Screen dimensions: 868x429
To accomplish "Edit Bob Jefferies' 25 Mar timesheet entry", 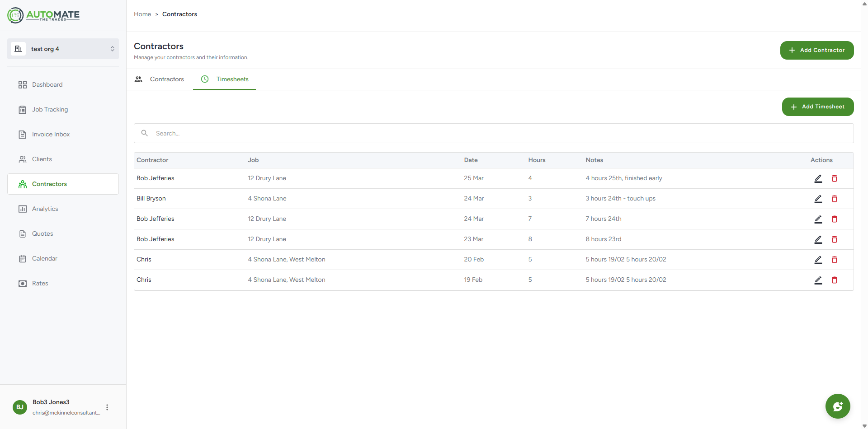I will (818, 179).
